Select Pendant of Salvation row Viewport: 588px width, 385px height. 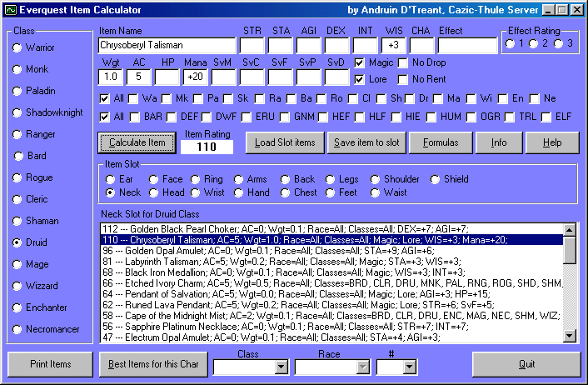pos(331,294)
